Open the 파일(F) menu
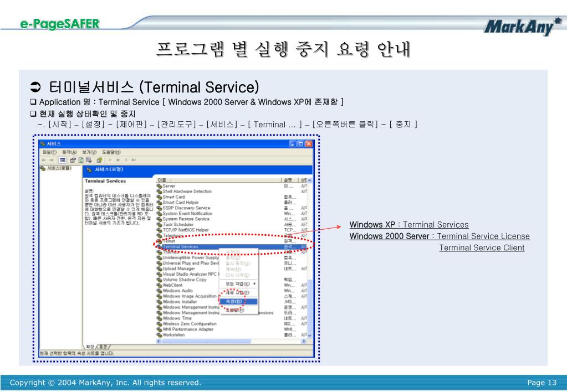This screenshot has height=392, width=567. pyautogui.click(x=49, y=152)
